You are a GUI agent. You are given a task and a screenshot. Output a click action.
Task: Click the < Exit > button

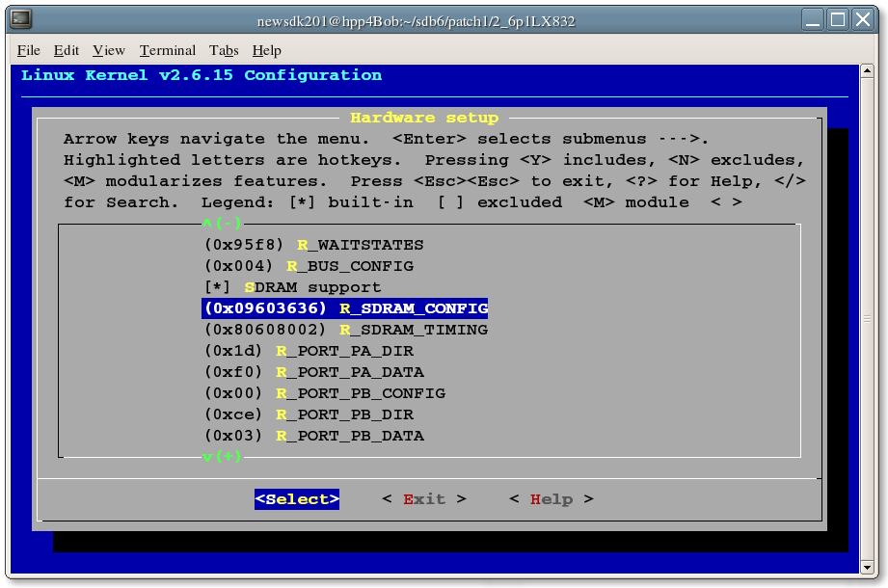[x=424, y=499]
